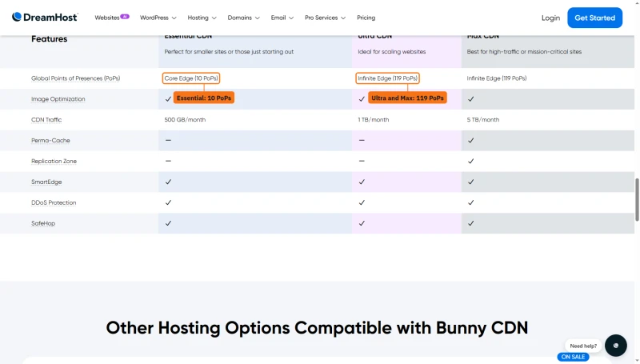Click 'Best for high-traffic' description text

[x=524, y=52]
